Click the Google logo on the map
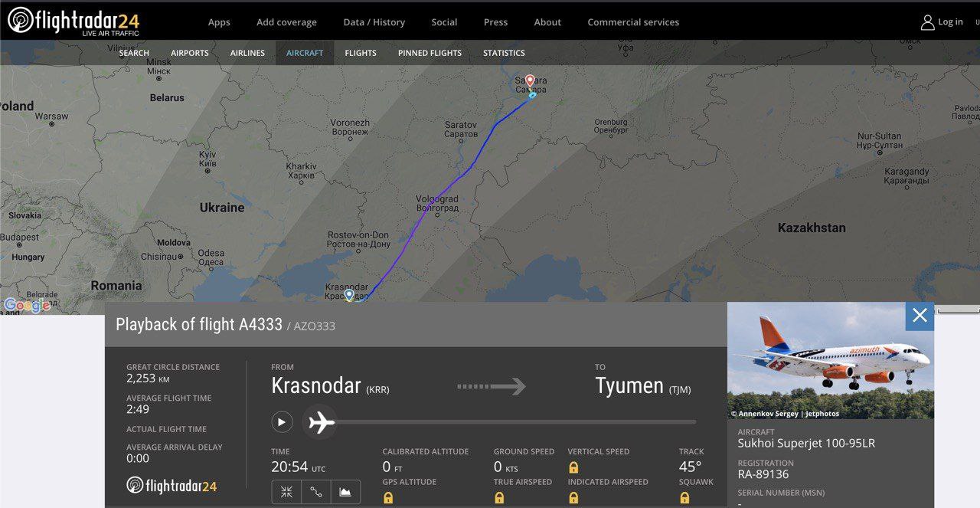 coord(27,305)
